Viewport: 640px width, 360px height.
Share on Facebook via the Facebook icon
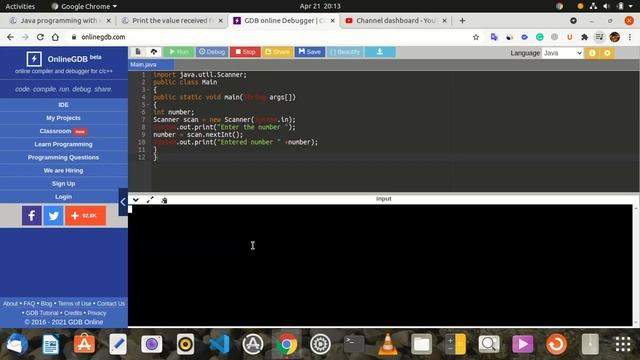(31, 216)
